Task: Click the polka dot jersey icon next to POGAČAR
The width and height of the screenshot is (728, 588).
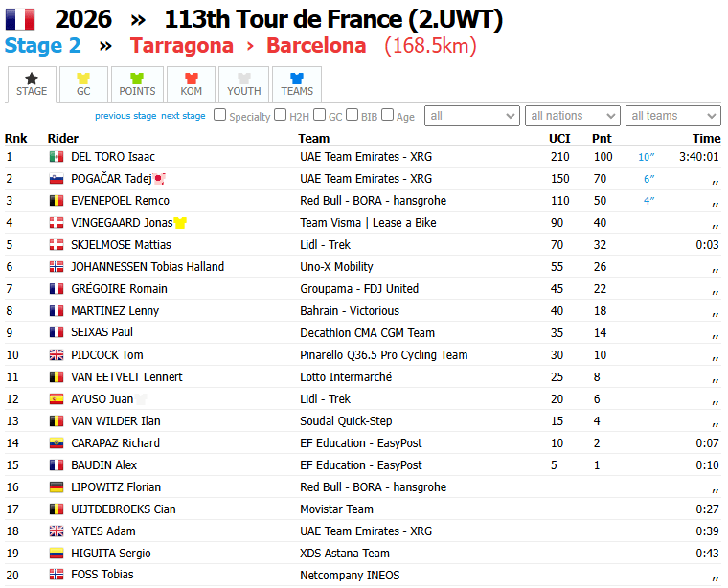Action: click(x=159, y=179)
